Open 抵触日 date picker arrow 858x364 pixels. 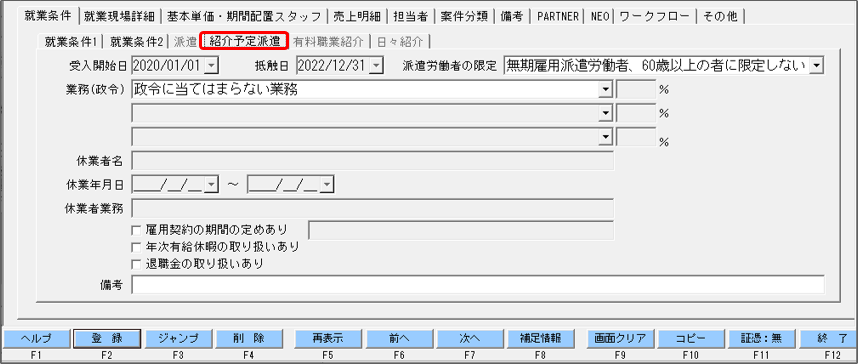[x=376, y=66]
